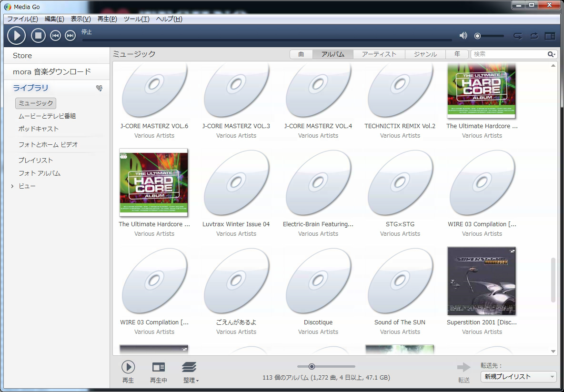Select ムービーとテレビ番組 in the sidebar

point(47,116)
